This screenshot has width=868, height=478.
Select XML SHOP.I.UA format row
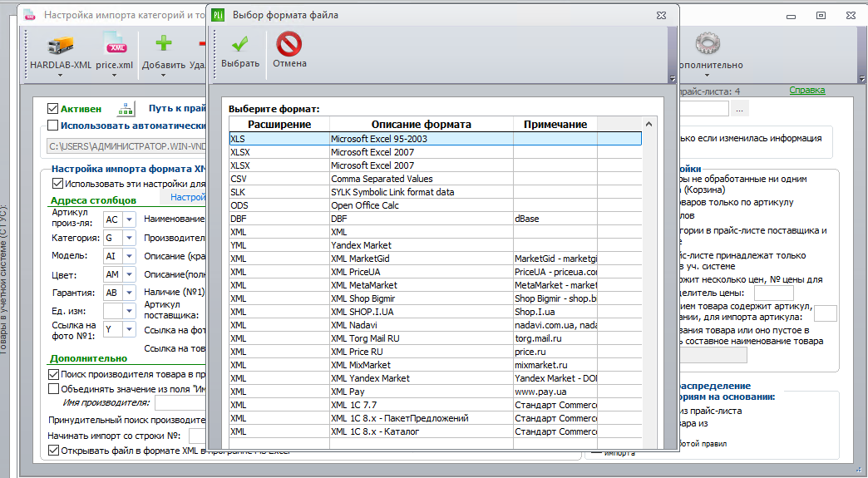(x=435, y=312)
